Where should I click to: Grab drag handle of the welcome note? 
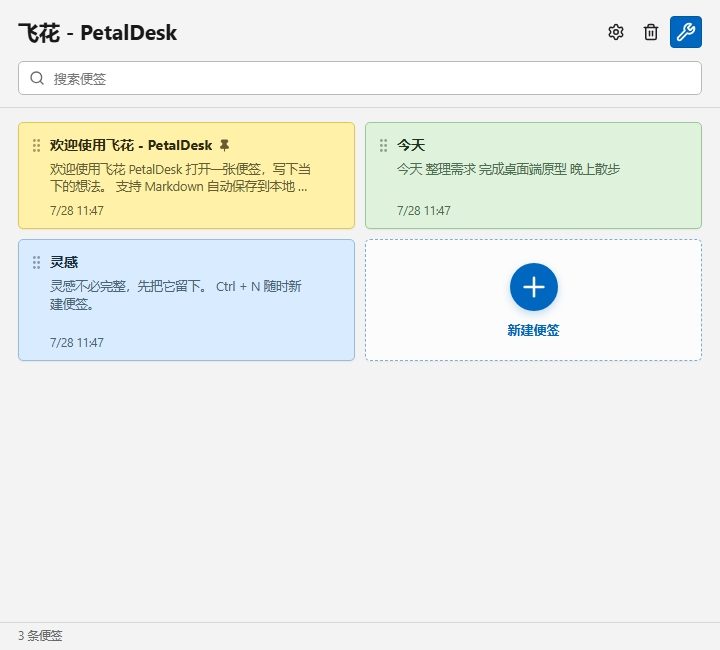(x=36, y=146)
